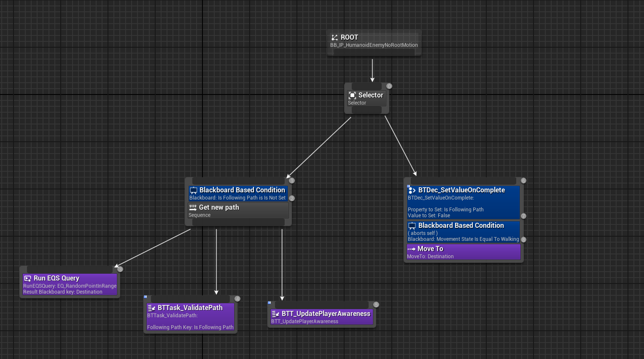Select the BTDec_SetValueOnComplete decorator
The height and width of the screenshot is (359, 644).
(x=463, y=202)
